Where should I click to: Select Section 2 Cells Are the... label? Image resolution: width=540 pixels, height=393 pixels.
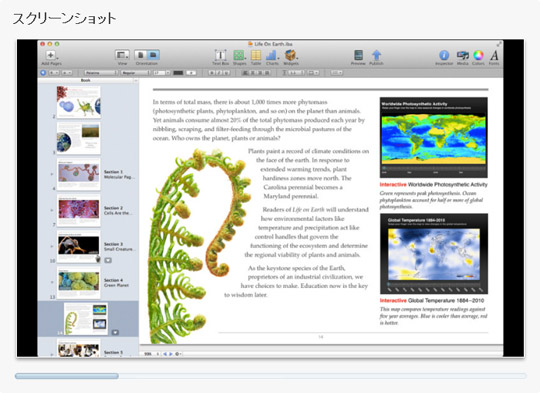click(x=118, y=210)
